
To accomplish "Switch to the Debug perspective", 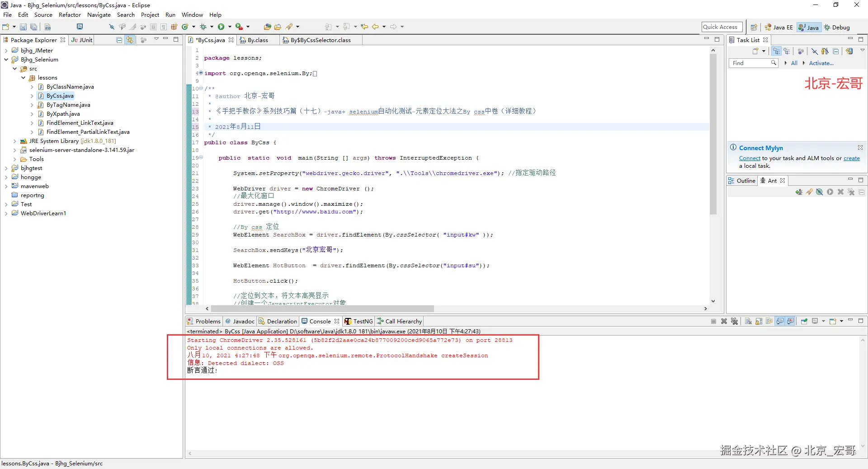I will pos(837,27).
